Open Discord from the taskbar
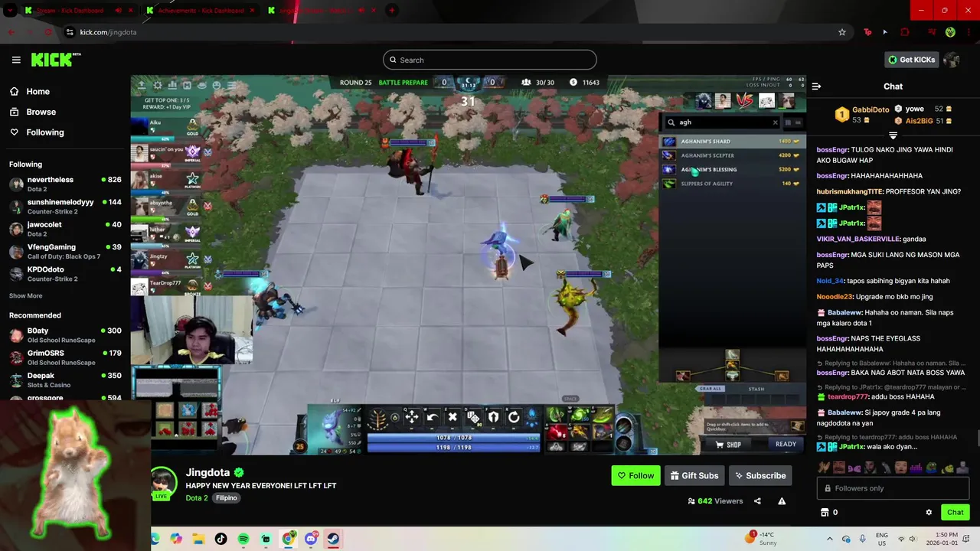 click(311, 539)
